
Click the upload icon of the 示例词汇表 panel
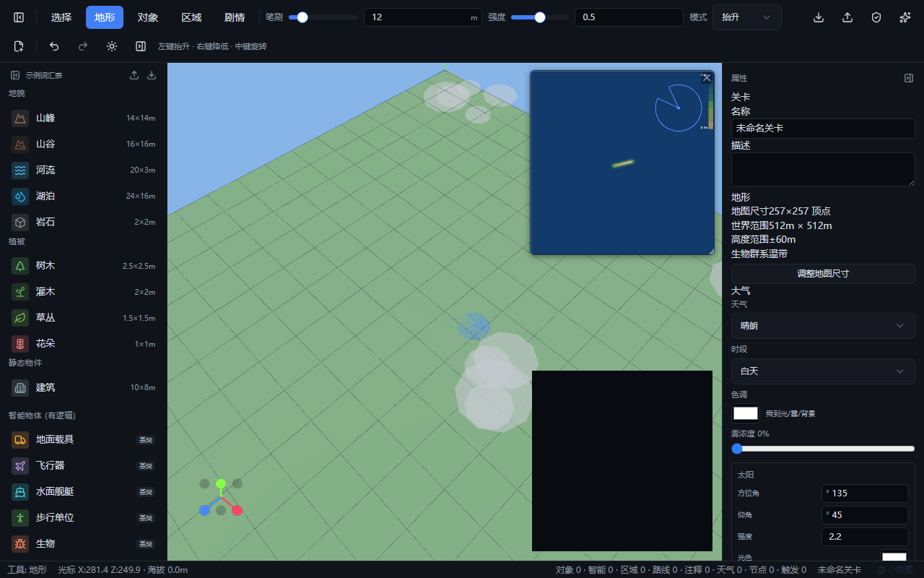tap(134, 75)
